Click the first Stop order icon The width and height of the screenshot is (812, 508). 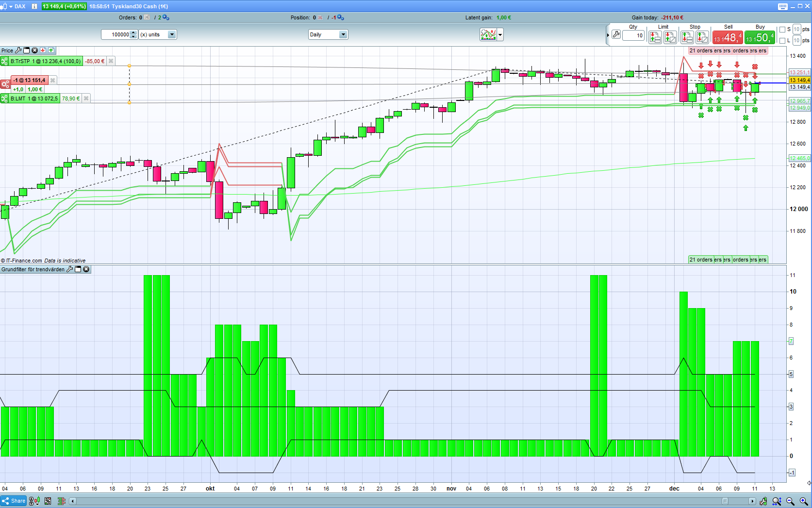(x=687, y=37)
